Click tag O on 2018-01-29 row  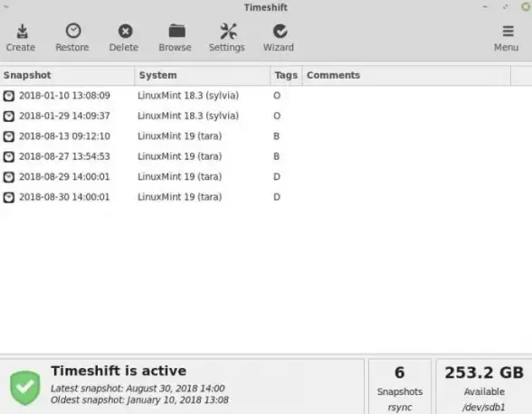click(x=277, y=116)
